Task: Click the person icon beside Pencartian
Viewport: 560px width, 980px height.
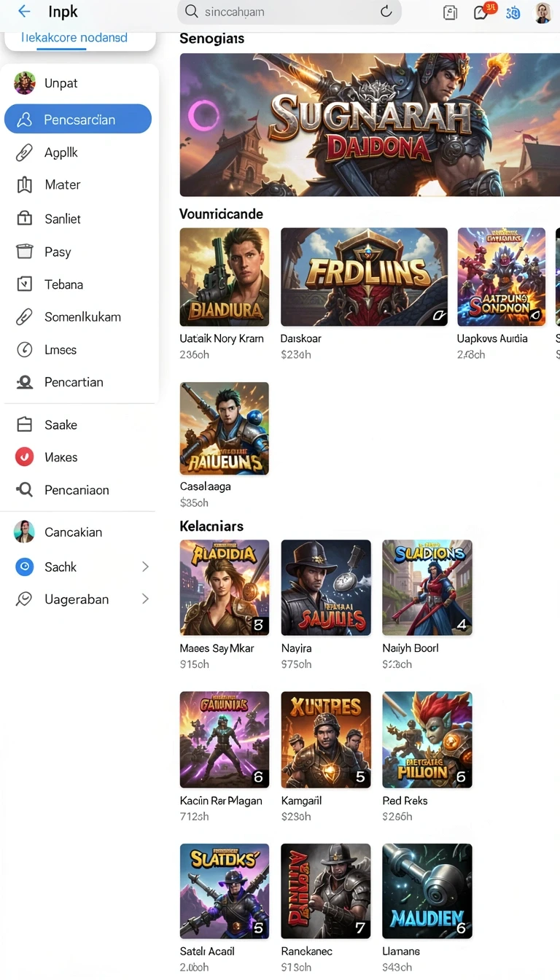Action: point(24,382)
